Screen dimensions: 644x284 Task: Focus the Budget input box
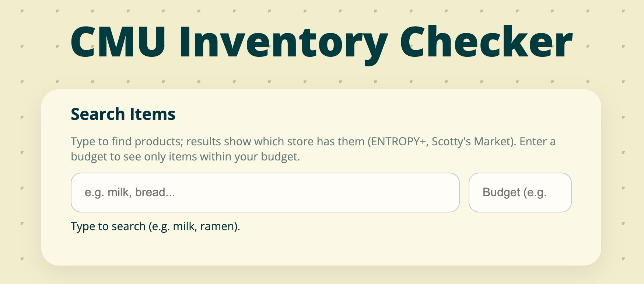pyautogui.click(x=519, y=193)
